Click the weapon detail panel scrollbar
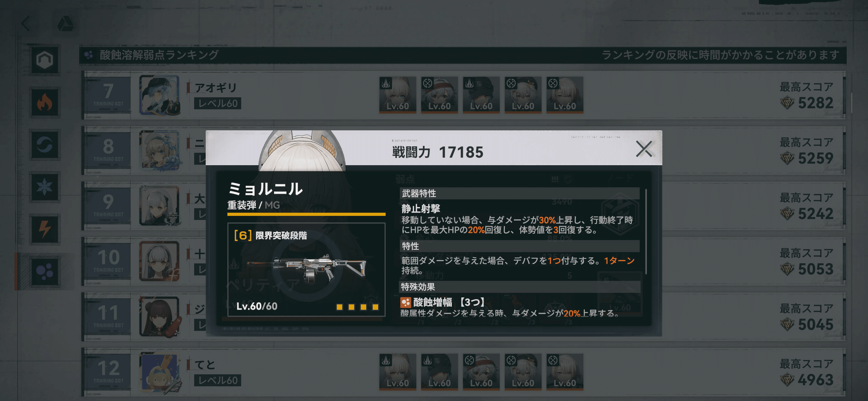This screenshot has height=401, width=868. (x=646, y=231)
